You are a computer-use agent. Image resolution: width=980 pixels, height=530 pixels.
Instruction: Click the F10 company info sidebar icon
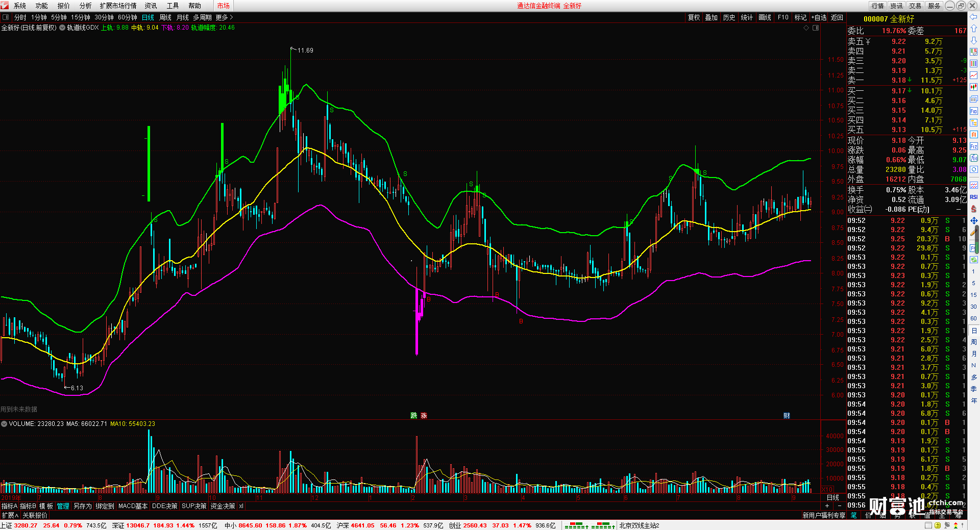[974, 111]
